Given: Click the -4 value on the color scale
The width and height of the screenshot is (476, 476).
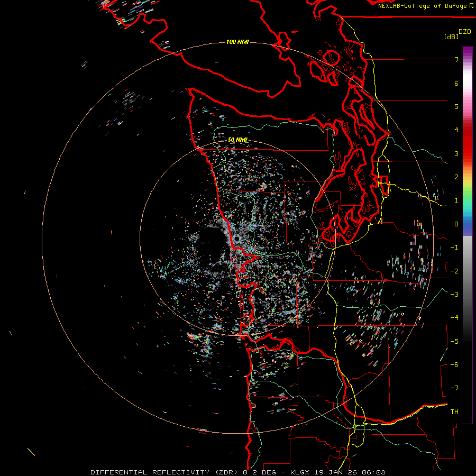Looking at the screenshot, I should tap(454, 317).
